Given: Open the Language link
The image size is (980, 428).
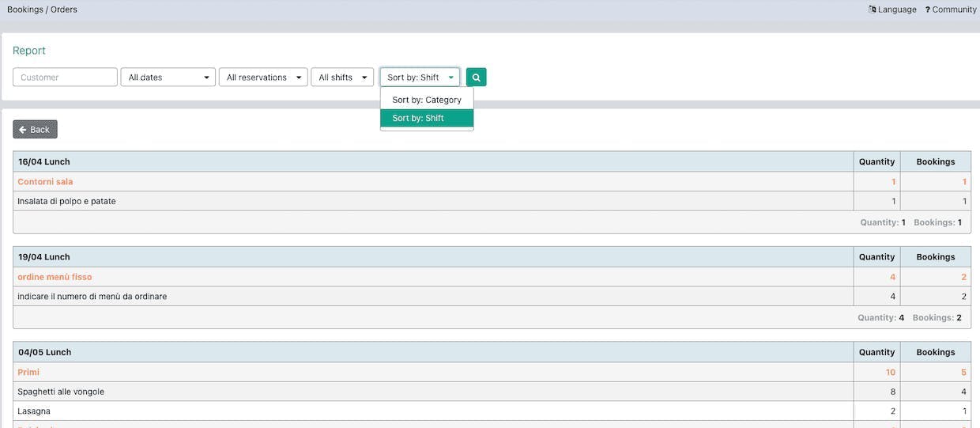Looking at the screenshot, I should coord(892,9).
